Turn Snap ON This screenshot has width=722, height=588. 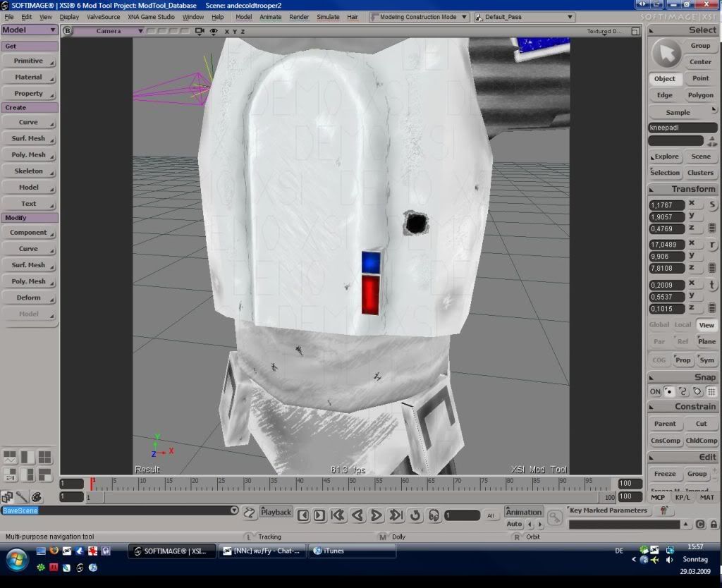(x=655, y=392)
